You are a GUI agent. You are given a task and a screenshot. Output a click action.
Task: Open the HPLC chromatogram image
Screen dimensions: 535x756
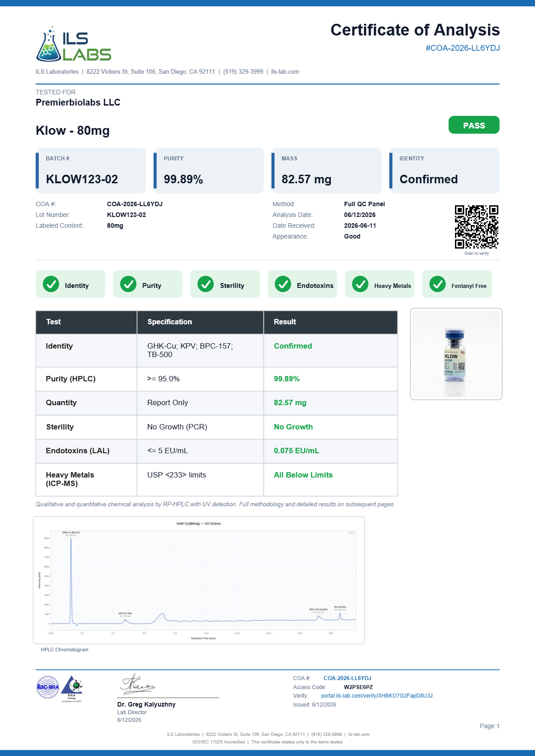(x=199, y=580)
